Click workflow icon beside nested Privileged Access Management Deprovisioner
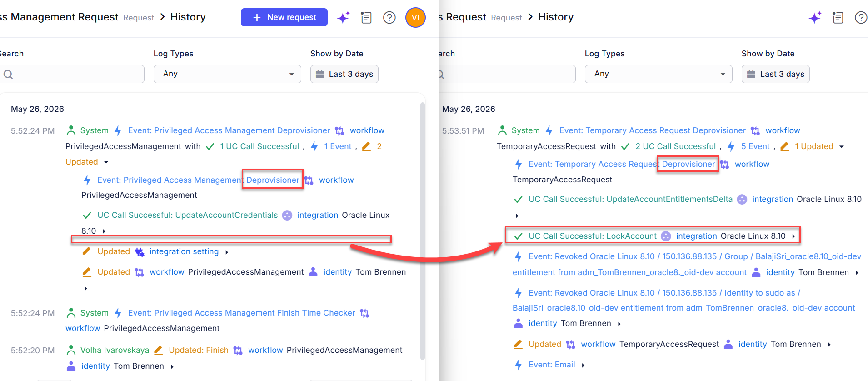868x381 pixels. tap(309, 180)
